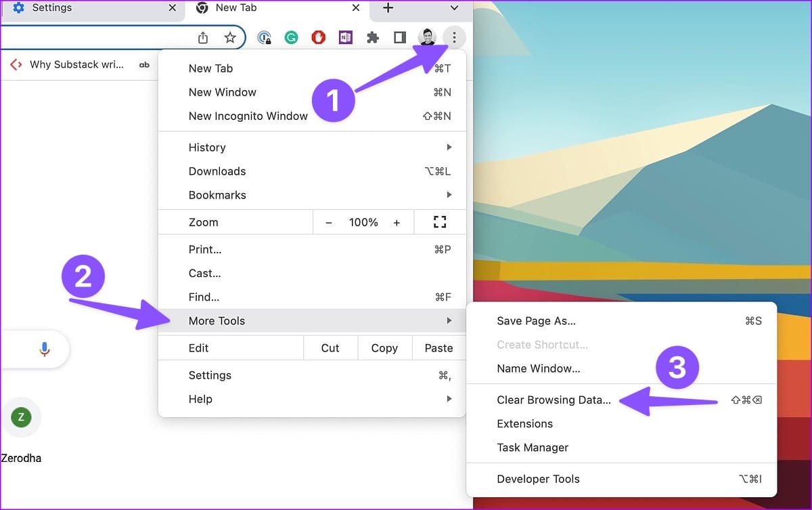Decrease zoom with the minus button

tap(329, 222)
